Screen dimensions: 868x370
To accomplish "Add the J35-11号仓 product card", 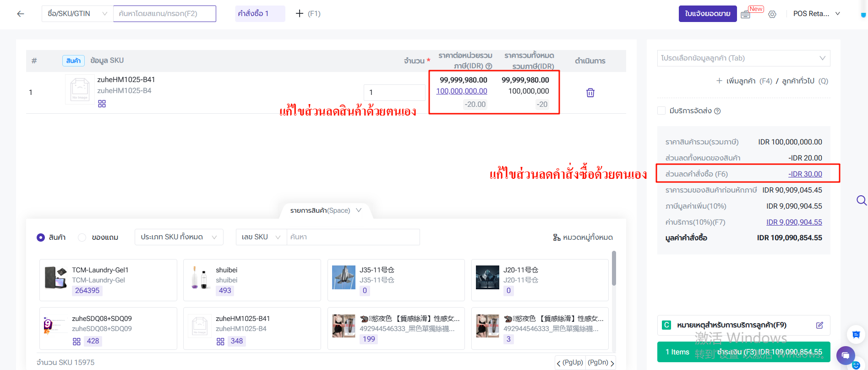I will (x=396, y=280).
